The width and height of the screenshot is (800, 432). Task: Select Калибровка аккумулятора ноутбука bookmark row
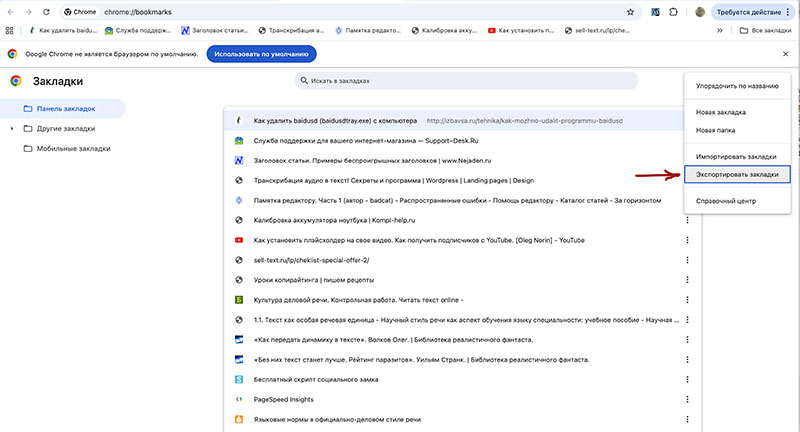tap(462, 220)
